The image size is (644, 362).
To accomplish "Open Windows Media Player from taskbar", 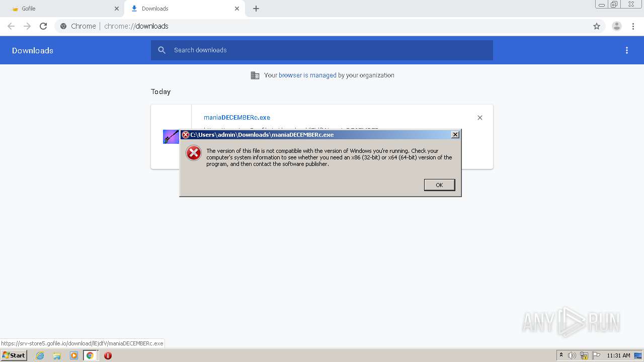I will click(x=74, y=355).
